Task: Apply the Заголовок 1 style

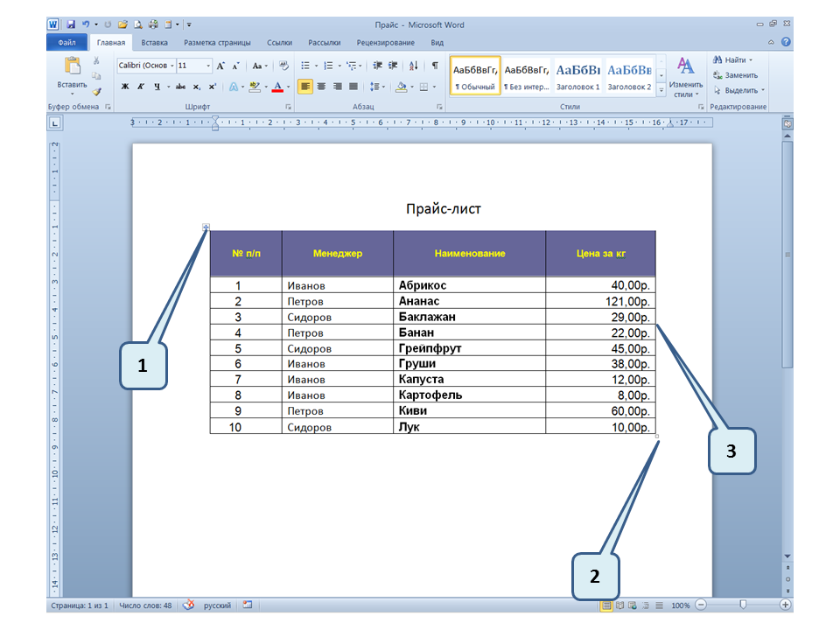Action: coord(578,75)
